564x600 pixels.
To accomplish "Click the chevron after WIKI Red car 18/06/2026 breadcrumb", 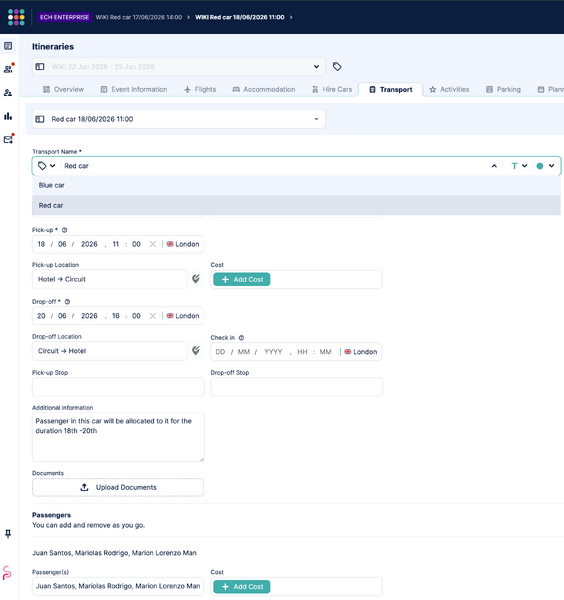I will click(x=291, y=17).
